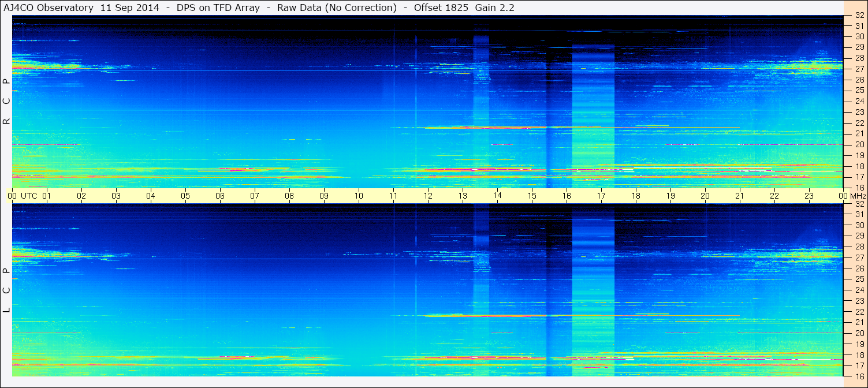The height and width of the screenshot is (388, 868).
Task: Click the 30 MHz label on LCP scale
Action: coord(859,225)
